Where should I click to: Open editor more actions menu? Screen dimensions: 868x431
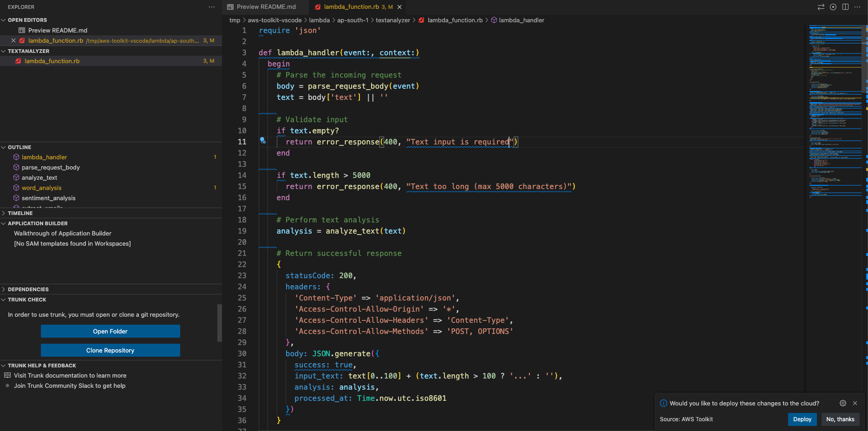tap(857, 7)
